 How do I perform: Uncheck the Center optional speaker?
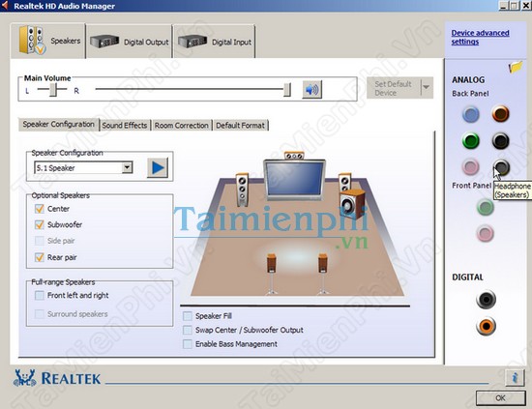click(x=40, y=209)
